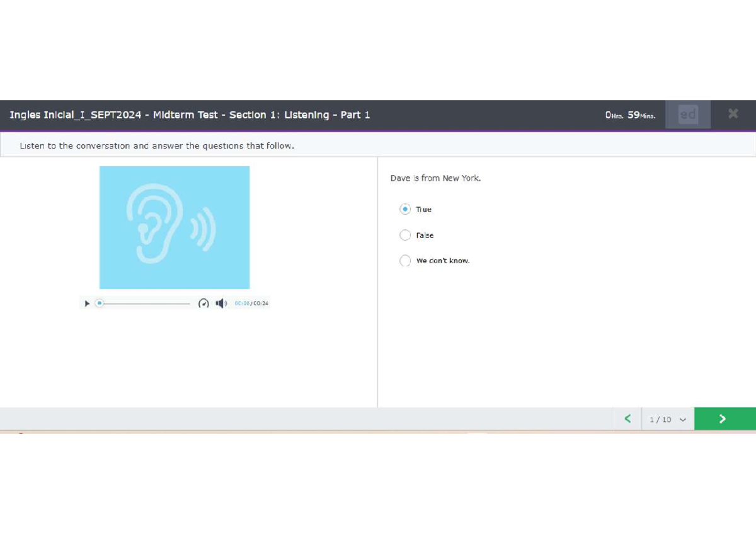
Task: Go to previous question with green left arrow
Action: tap(627, 419)
